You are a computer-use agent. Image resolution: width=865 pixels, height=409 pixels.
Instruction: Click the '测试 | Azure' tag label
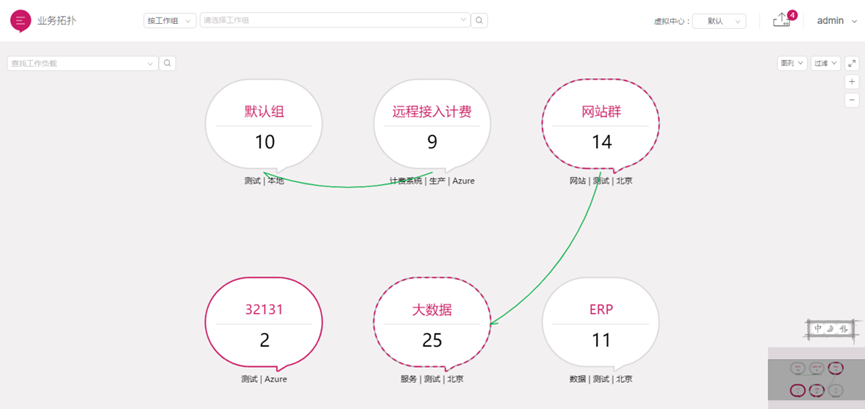click(264, 379)
